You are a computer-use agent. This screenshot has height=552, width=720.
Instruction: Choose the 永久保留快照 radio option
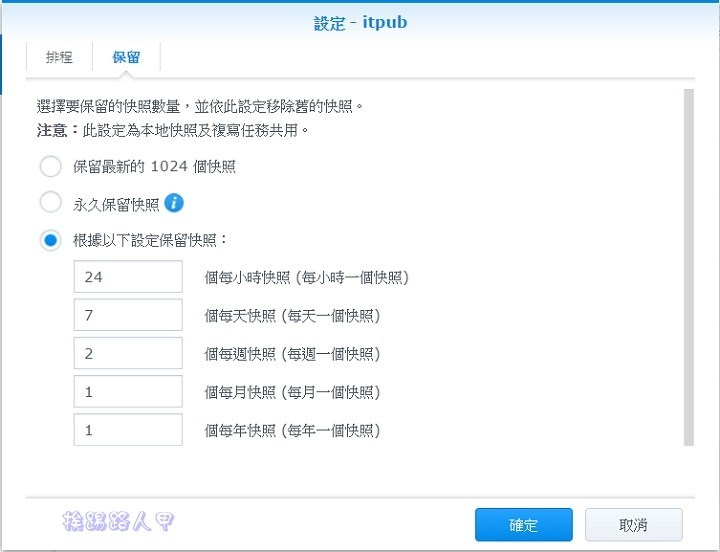50,203
